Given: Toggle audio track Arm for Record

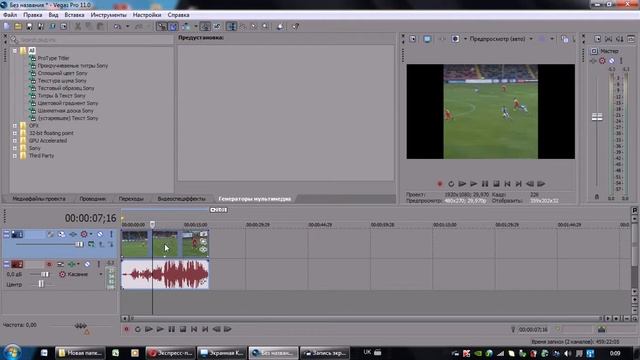Looking at the screenshot, I should 49,264.
